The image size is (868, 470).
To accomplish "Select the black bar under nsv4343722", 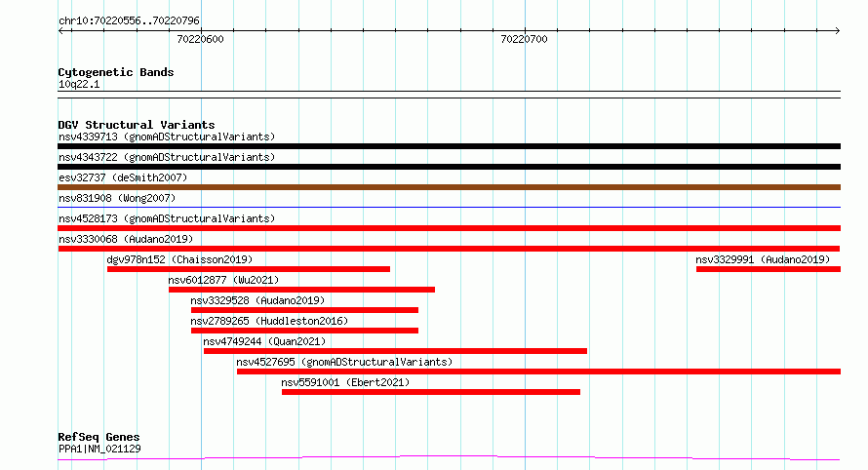I will pos(449,167).
